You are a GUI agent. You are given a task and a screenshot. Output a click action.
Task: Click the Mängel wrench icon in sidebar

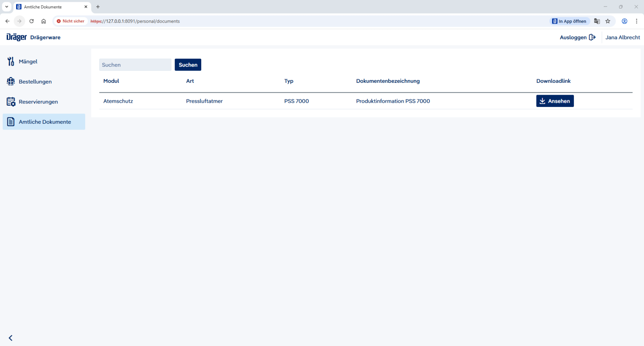point(11,61)
